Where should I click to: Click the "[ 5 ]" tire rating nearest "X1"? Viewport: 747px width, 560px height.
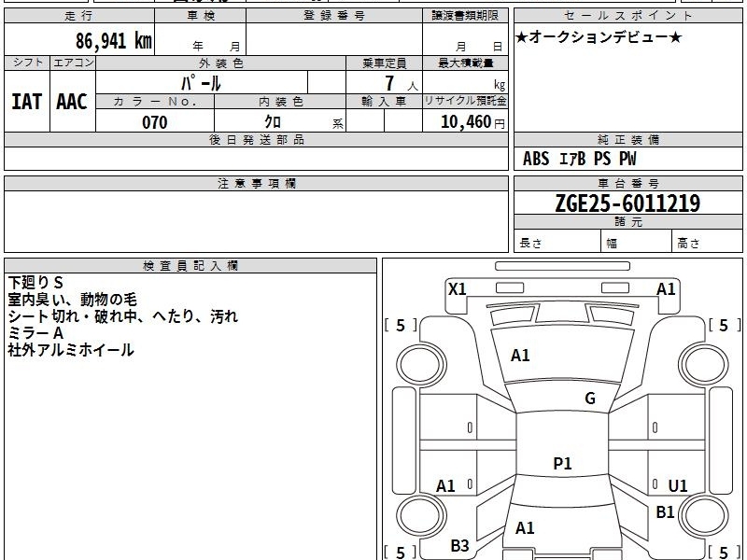tap(401, 326)
